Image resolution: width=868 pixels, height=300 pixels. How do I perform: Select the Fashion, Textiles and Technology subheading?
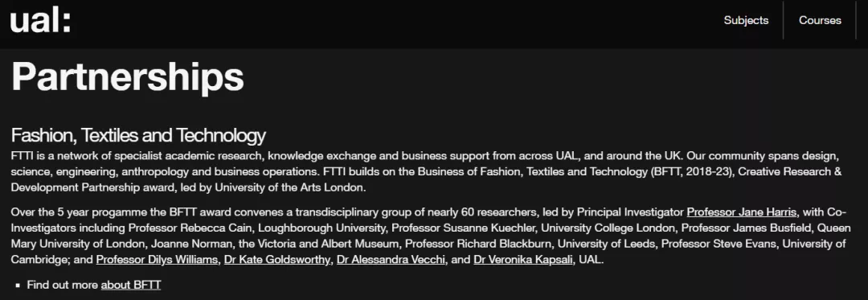138,135
